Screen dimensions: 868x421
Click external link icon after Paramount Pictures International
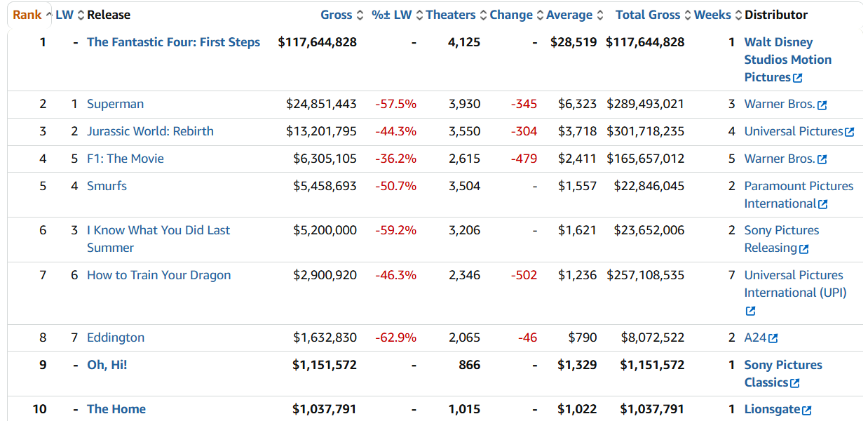[x=823, y=204]
